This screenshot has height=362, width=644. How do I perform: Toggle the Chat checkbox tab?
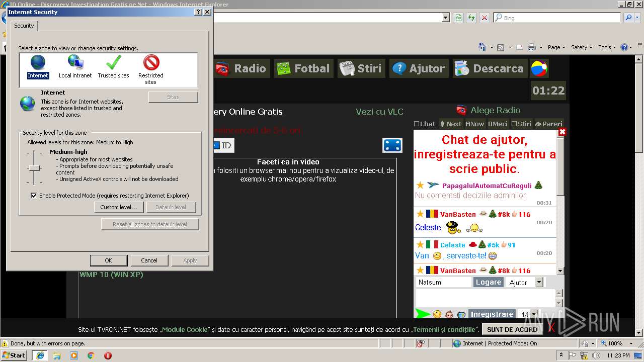click(x=425, y=124)
